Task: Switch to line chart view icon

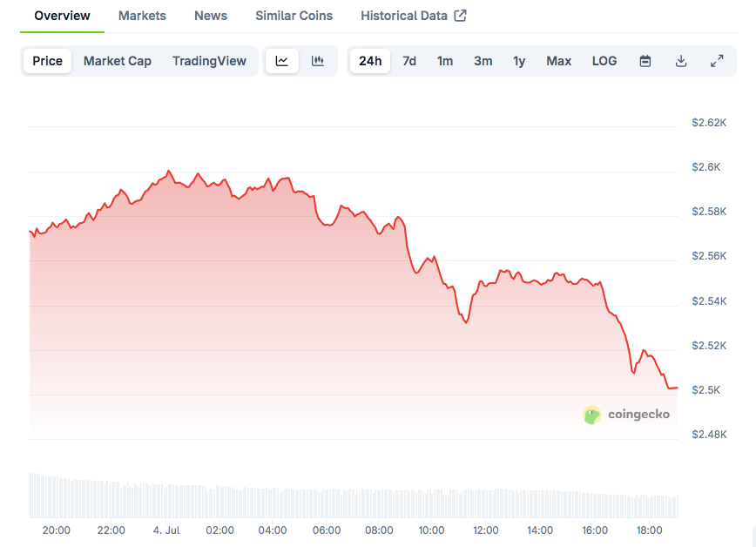Action: click(282, 61)
